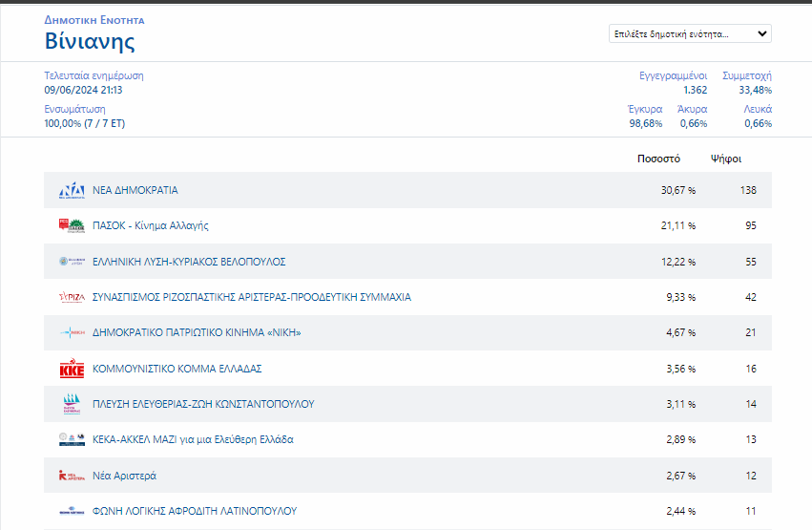Click the 9,33 % percentage value

(680, 297)
